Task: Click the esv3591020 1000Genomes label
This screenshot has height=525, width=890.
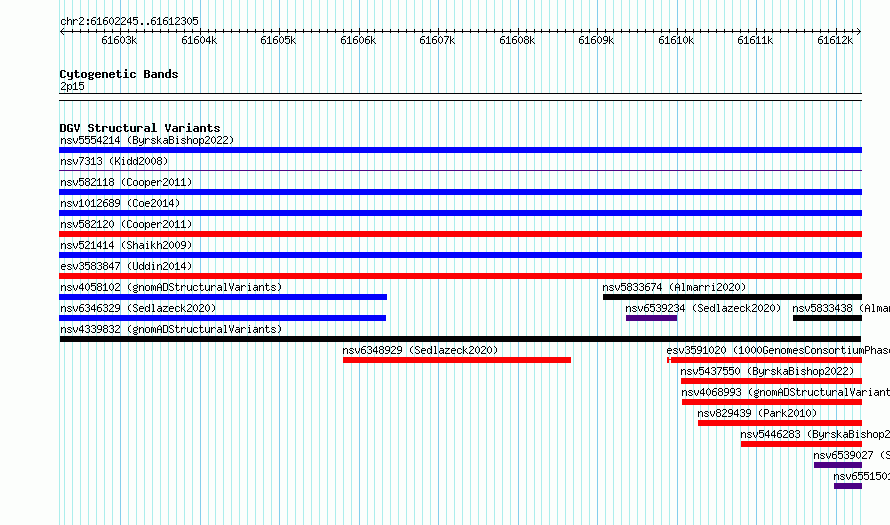Action: click(x=778, y=350)
